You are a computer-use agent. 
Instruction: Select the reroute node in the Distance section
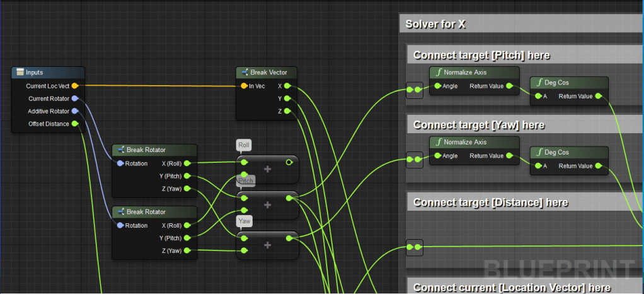coord(414,247)
